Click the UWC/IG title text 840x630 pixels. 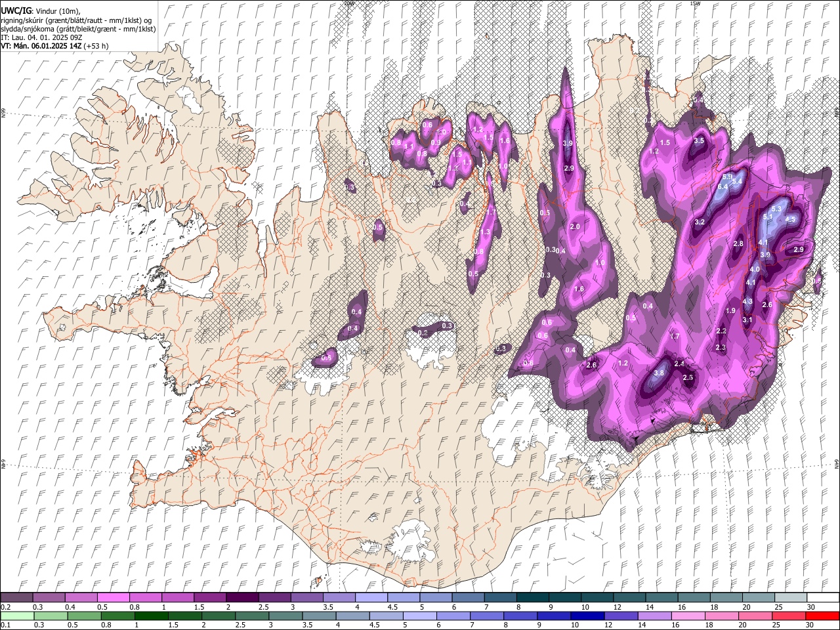coord(15,10)
